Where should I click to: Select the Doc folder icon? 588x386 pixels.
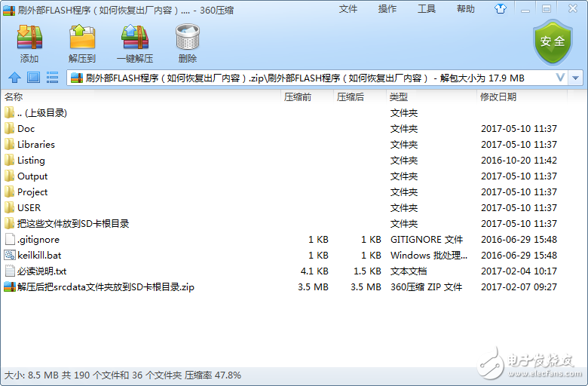[x=9, y=129]
